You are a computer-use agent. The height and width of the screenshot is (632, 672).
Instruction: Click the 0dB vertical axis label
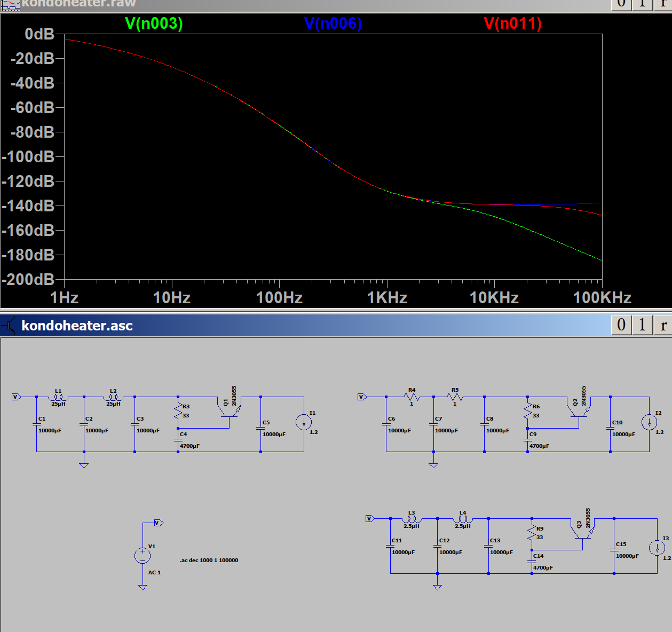pyautogui.click(x=39, y=34)
